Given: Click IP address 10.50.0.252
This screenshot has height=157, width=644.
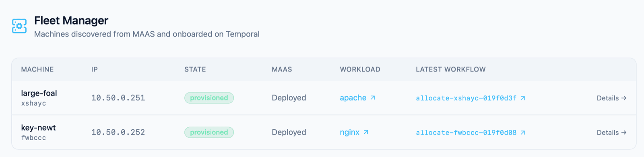Looking at the screenshot, I should 118,132.
